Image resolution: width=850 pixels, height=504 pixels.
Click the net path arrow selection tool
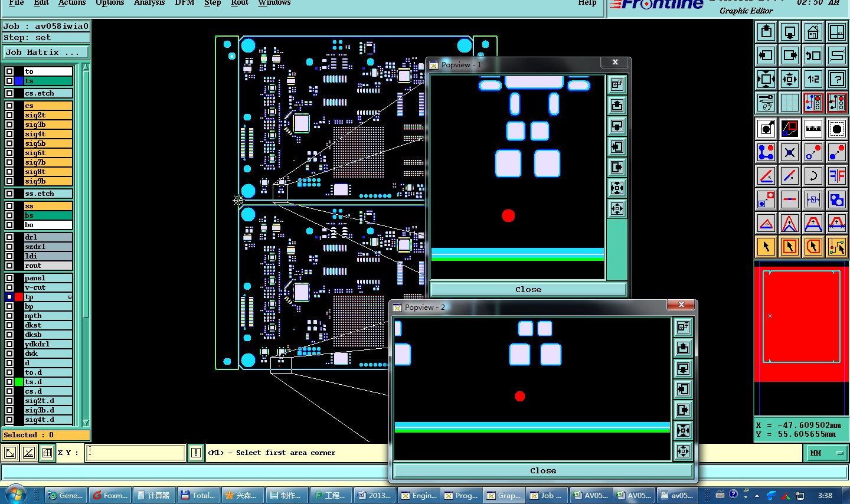837,247
